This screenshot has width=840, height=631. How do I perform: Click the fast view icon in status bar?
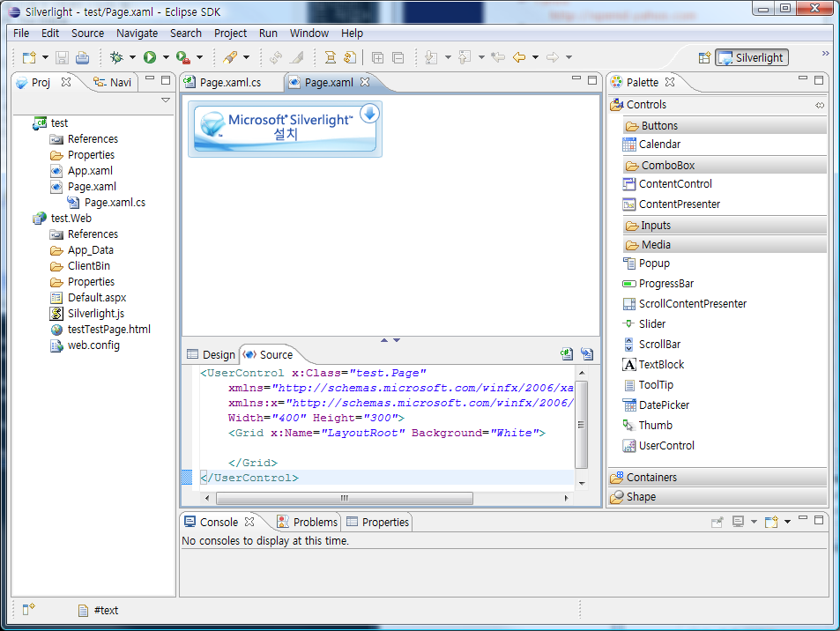click(x=28, y=609)
